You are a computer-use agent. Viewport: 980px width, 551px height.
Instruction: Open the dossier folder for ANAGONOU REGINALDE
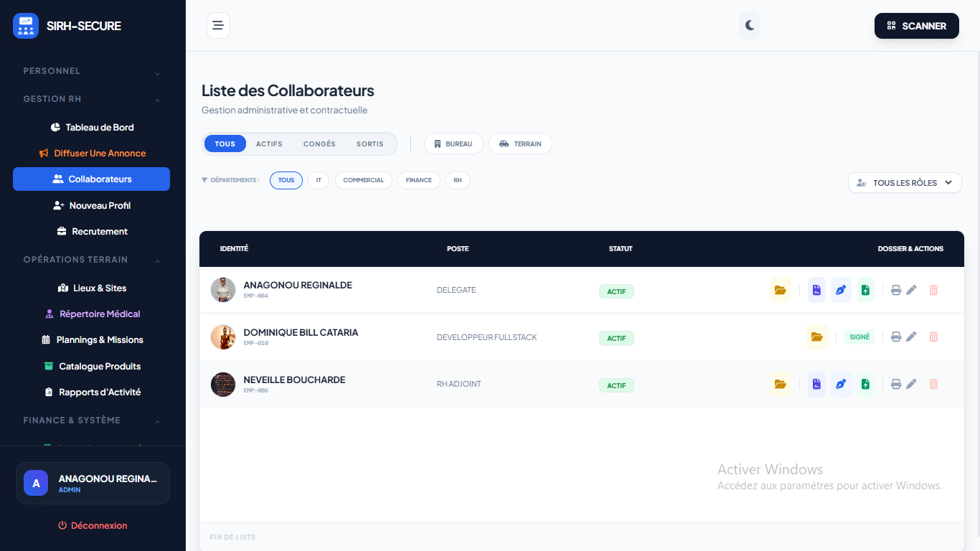pyautogui.click(x=781, y=290)
